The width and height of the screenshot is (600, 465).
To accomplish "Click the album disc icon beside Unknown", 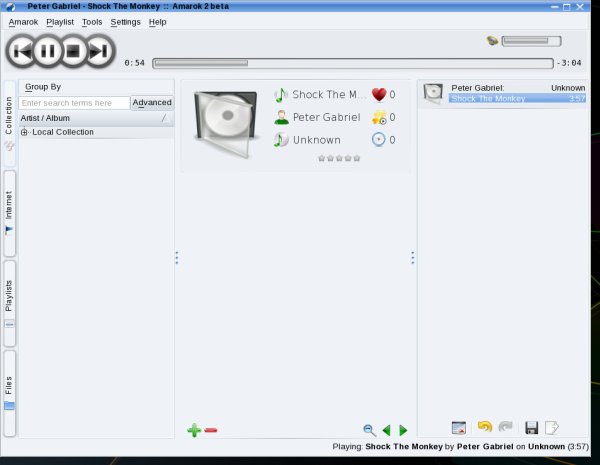I will click(280, 140).
